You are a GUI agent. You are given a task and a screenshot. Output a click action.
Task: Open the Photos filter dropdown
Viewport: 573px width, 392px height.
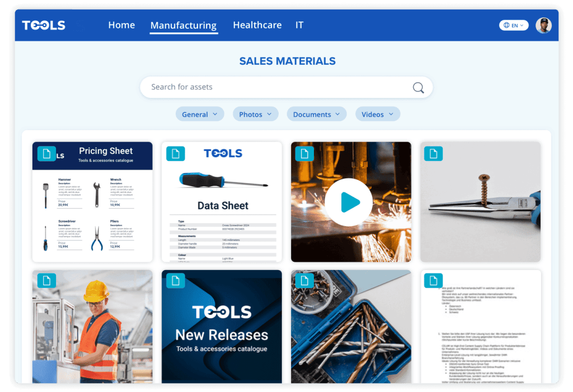(x=255, y=114)
